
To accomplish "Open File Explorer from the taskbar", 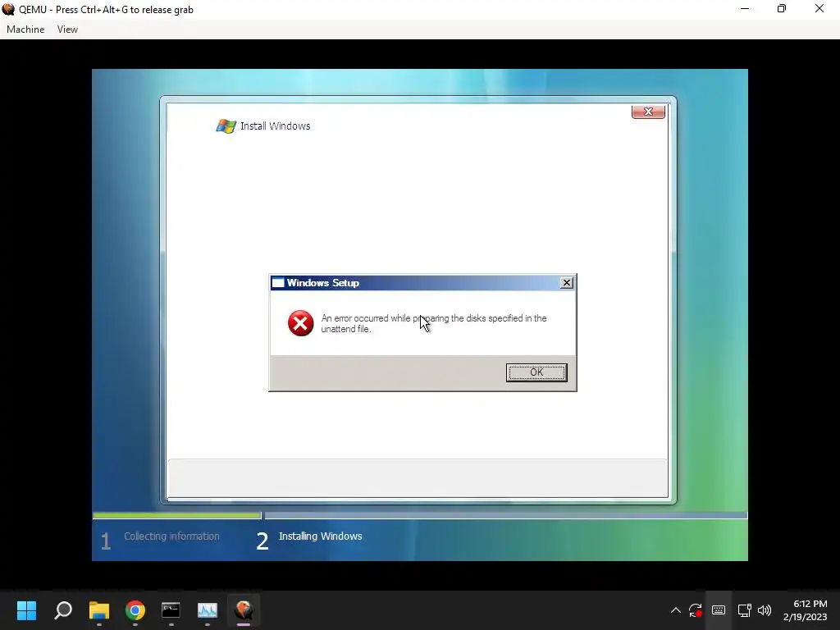I will tap(99, 610).
